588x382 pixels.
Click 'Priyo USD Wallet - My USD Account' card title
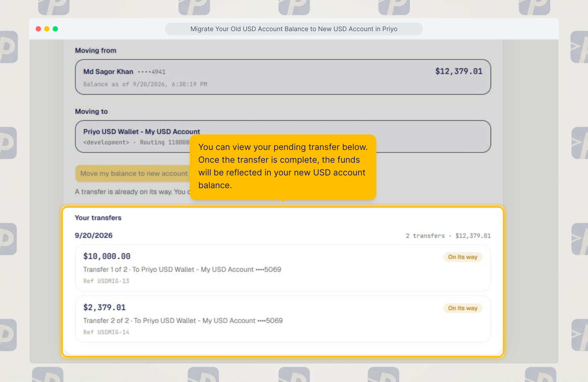pos(142,132)
